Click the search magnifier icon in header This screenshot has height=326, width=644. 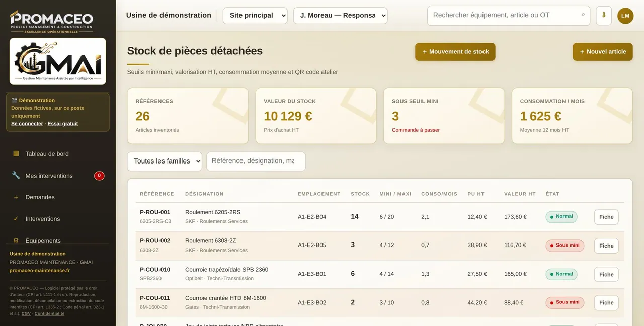click(x=583, y=15)
